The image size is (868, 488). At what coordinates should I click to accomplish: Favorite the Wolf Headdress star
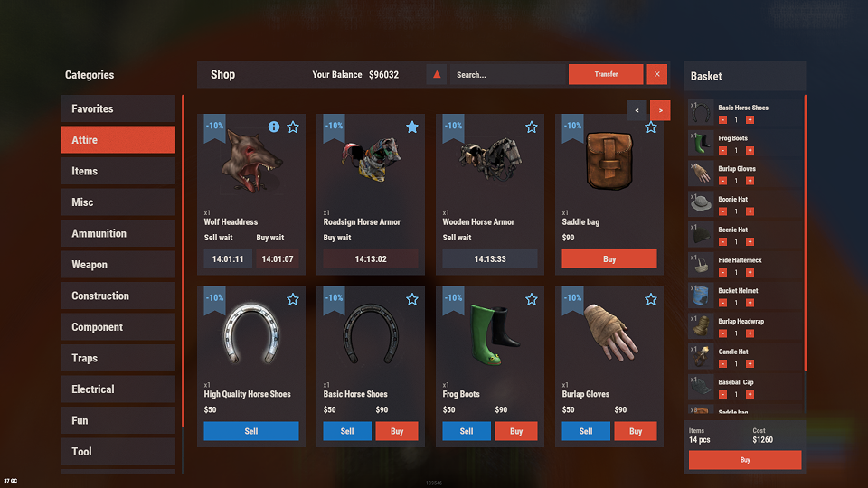click(x=293, y=127)
